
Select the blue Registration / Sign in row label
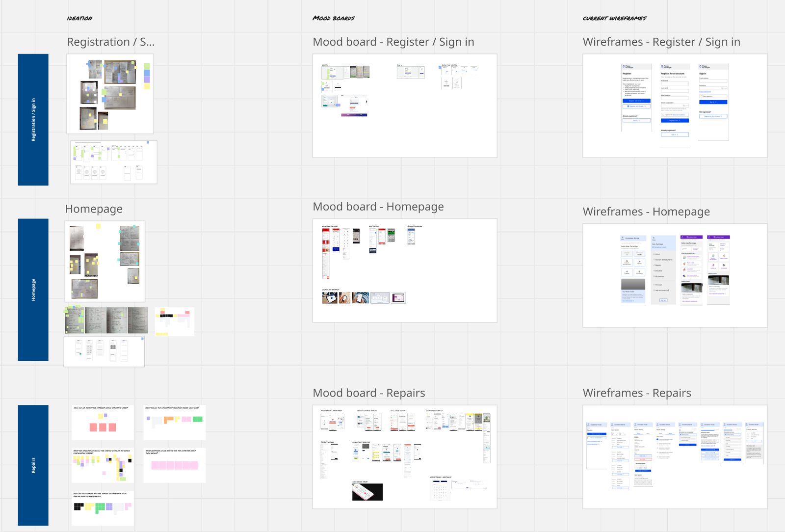click(33, 120)
